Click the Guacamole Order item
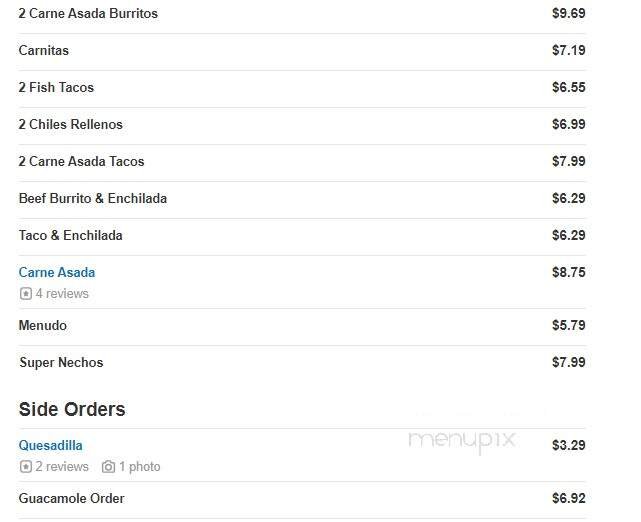Viewport: 641px width, 522px height. tap(71, 499)
